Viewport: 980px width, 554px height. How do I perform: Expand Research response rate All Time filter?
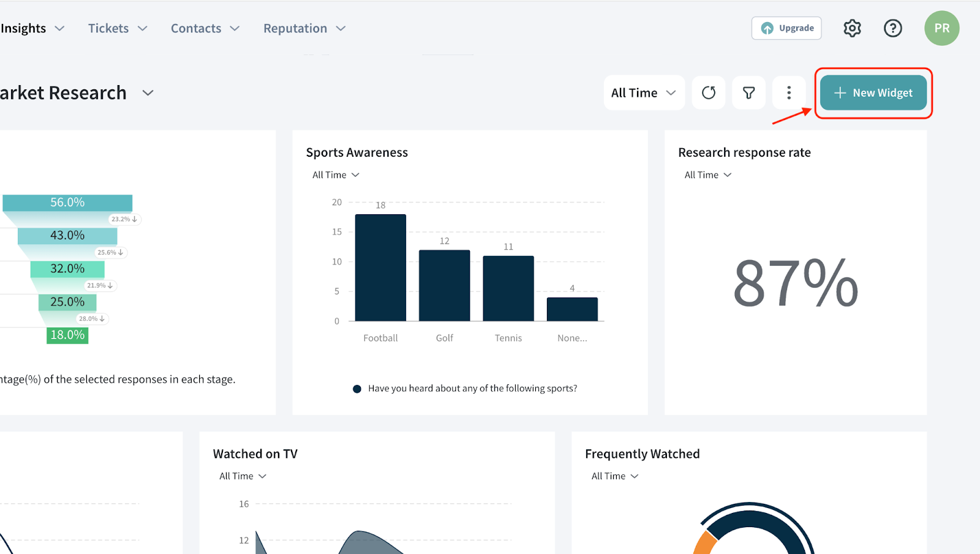click(707, 175)
